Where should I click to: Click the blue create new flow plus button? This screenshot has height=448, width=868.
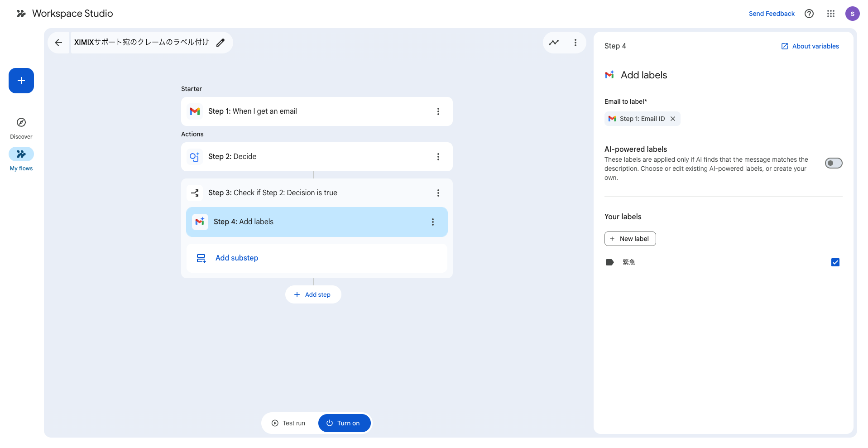pyautogui.click(x=21, y=81)
